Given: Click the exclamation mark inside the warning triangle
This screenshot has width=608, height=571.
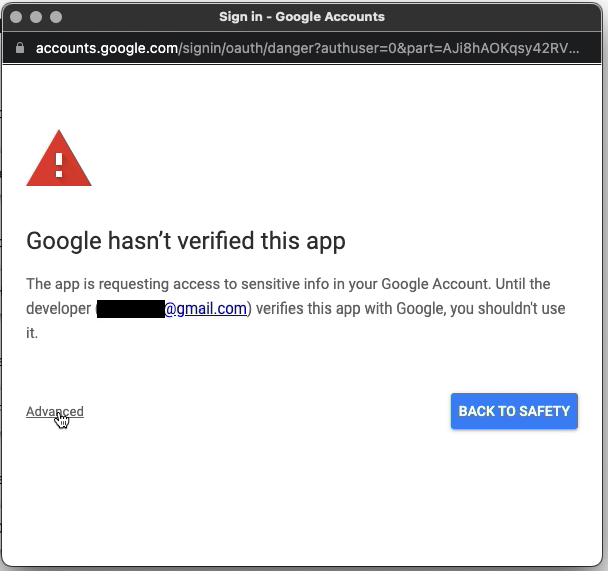Looking at the screenshot, I should pos(59,163).
